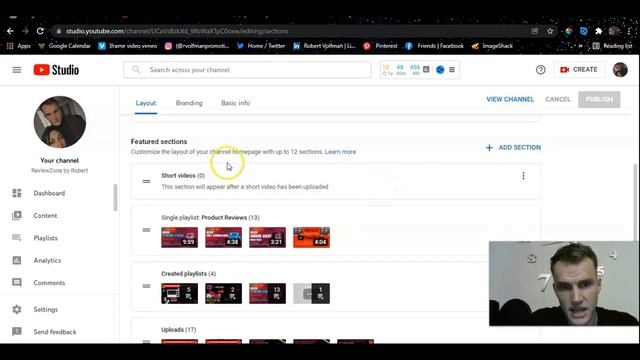Click ADD SECTION
640x360 pixels.
(513, 147)
